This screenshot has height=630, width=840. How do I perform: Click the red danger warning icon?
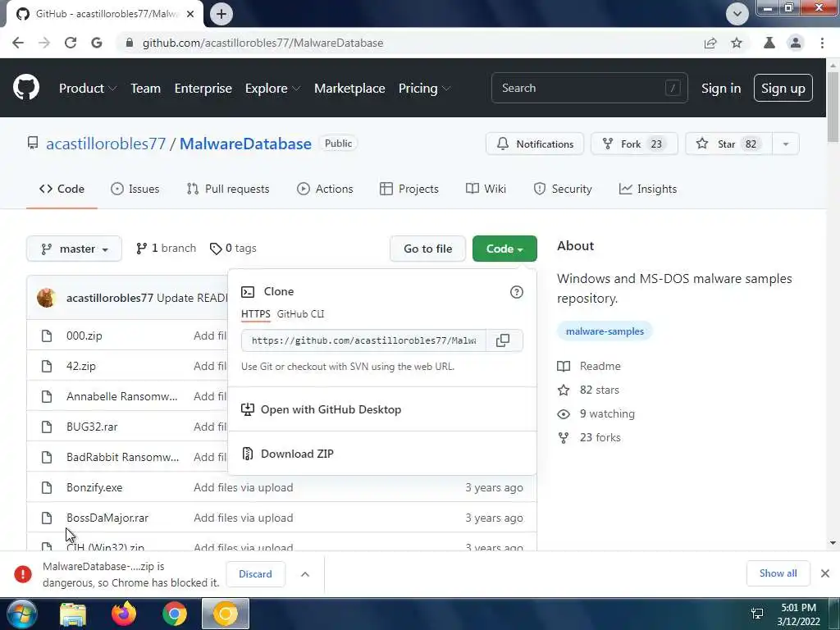click(22, 573)
